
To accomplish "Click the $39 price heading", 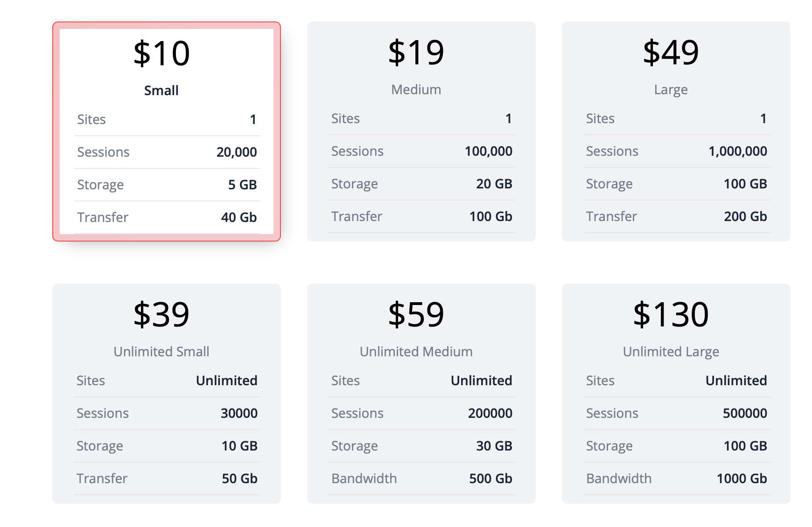I will [x=161, y=314].
